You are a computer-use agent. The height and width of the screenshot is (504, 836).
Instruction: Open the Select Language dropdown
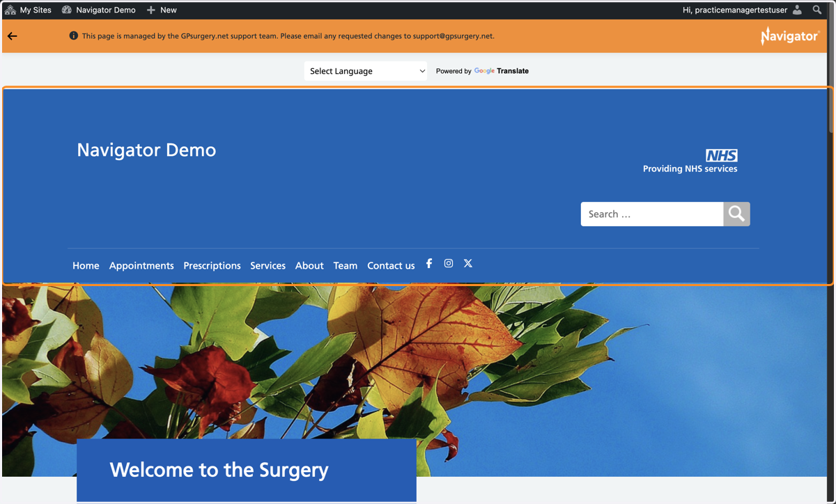click(366, 71)
